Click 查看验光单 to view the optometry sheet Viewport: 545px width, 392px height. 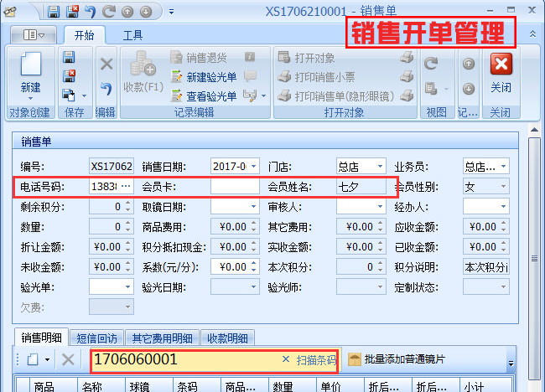[204, 96]
